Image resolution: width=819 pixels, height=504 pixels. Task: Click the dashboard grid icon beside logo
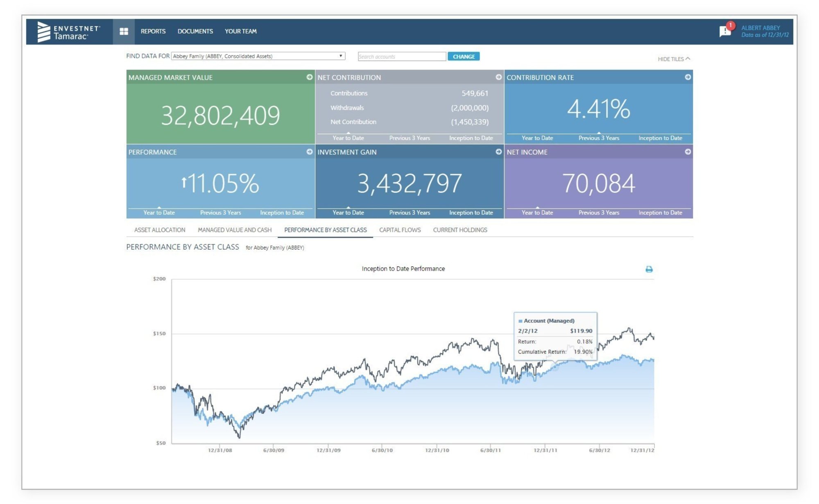(124, 31)
